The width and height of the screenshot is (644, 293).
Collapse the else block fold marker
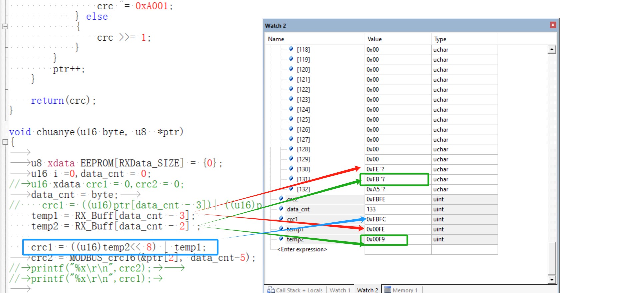click(5, 26)
